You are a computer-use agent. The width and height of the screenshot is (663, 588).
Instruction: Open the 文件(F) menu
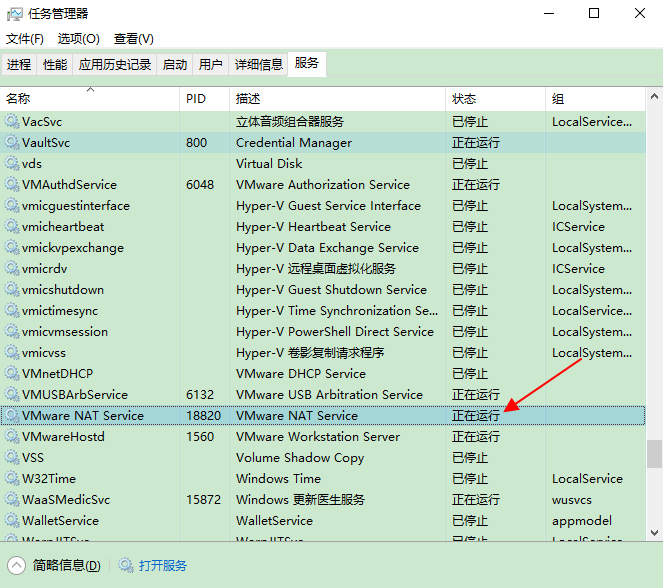(25, 39)
